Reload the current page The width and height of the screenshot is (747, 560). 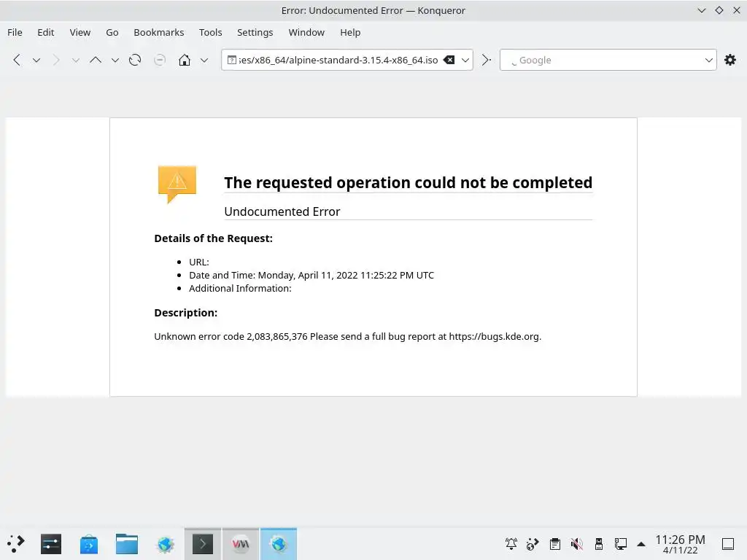coord(135,60)
